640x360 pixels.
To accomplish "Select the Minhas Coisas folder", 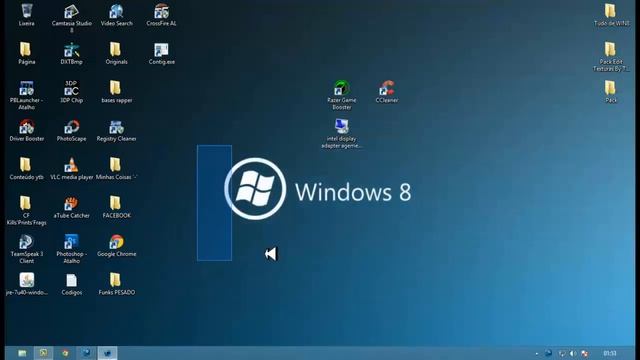I will point(116,165).
